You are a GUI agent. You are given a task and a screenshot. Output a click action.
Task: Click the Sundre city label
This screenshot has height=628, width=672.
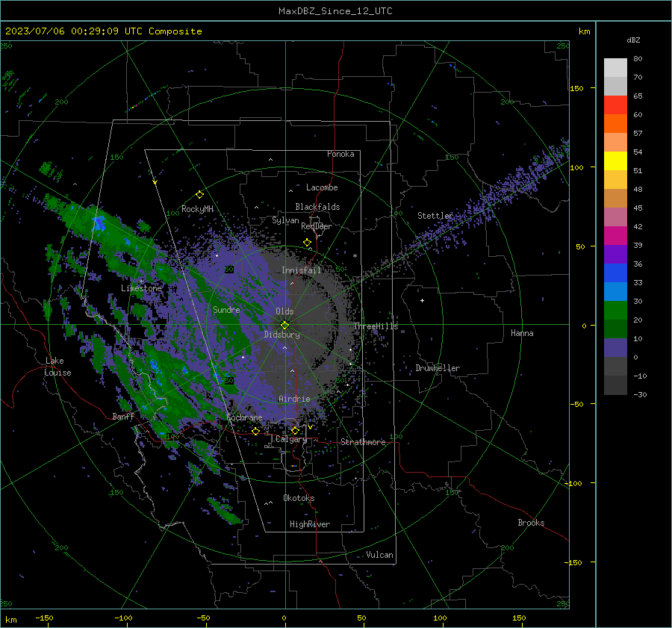(226, 310)
